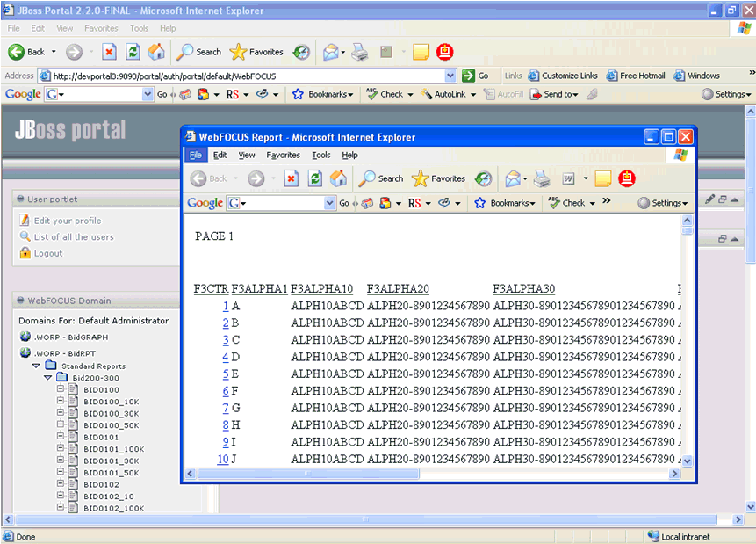Click Stop icon in JBoss Portal toolbar
The height and width of the screenshot is (544, 756).
[110, 52]
